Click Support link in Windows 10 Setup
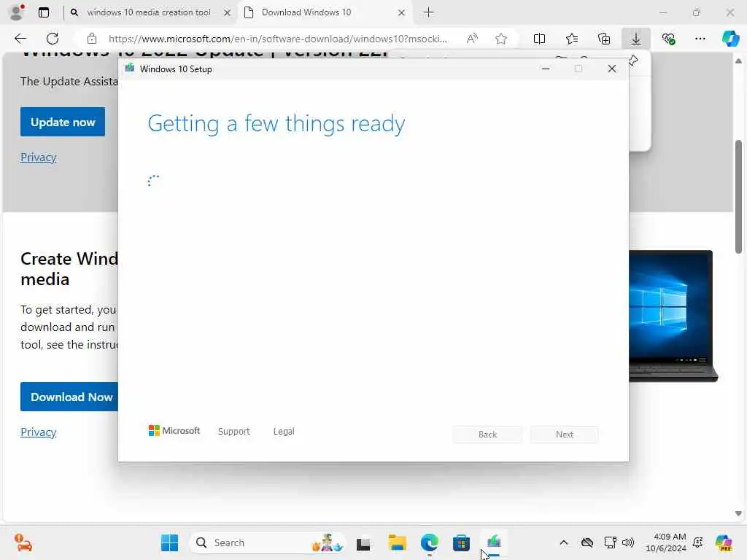 [x=234, y=431]
